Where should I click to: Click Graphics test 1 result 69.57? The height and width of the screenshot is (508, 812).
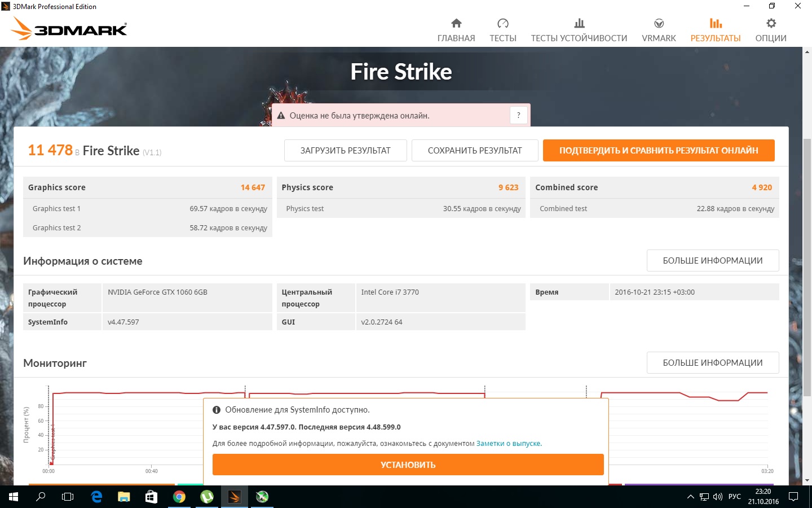pos(228,209)
